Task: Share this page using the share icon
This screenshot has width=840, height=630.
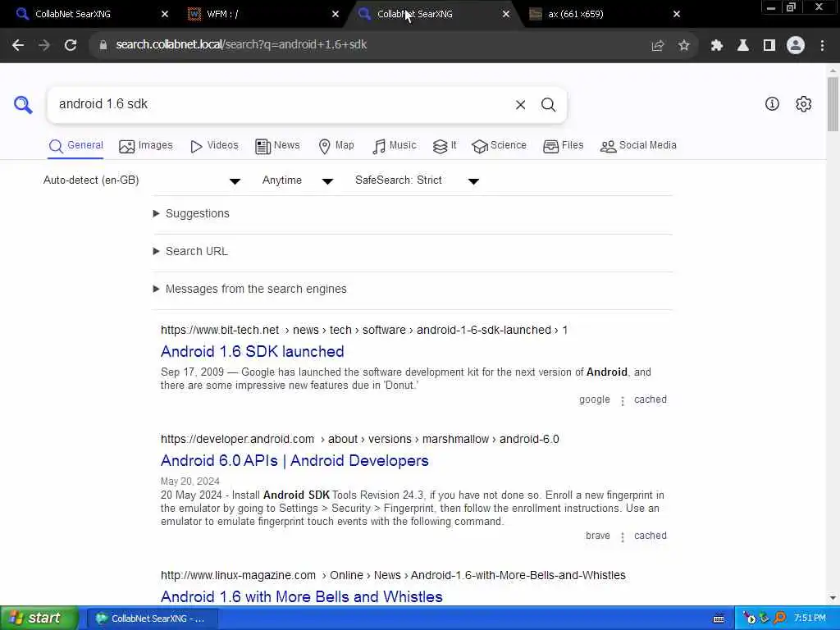Action: (657, 46)
